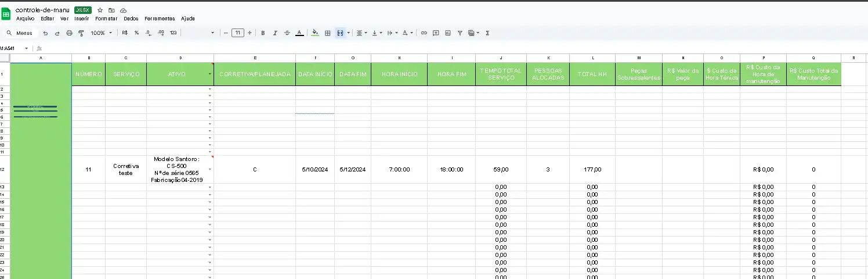Open the fill color picker

coord(315,33)
